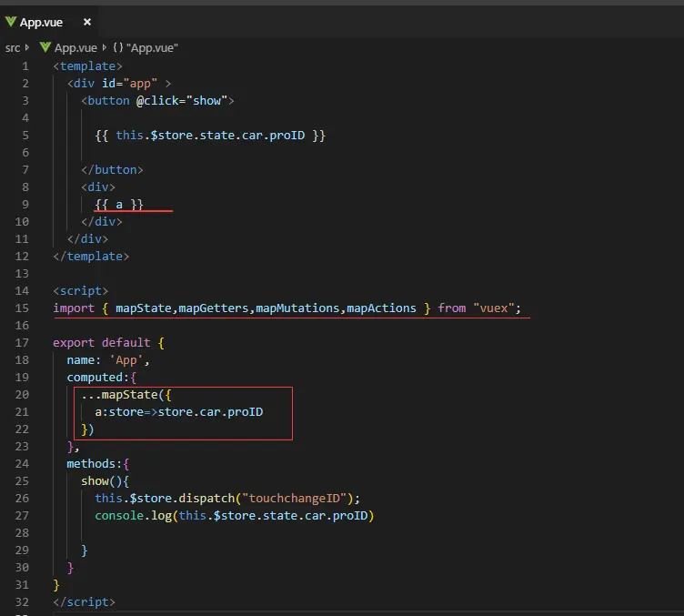Click the ...mapState({ spread call
This screenshot has width=684, height=616.
pos(126,395)
